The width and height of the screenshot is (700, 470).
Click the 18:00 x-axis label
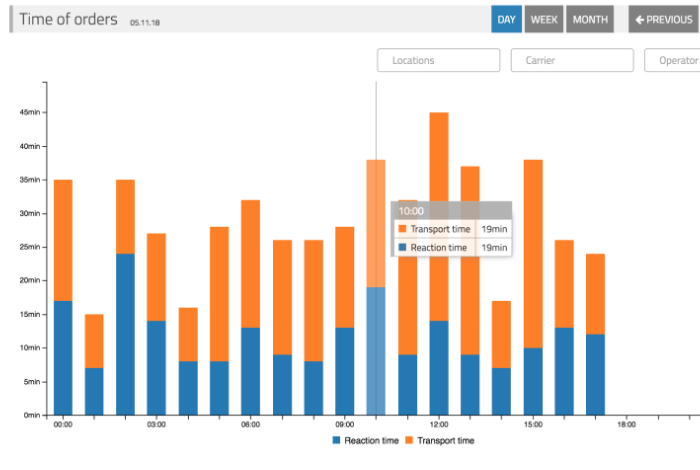[x=626, y=424]
